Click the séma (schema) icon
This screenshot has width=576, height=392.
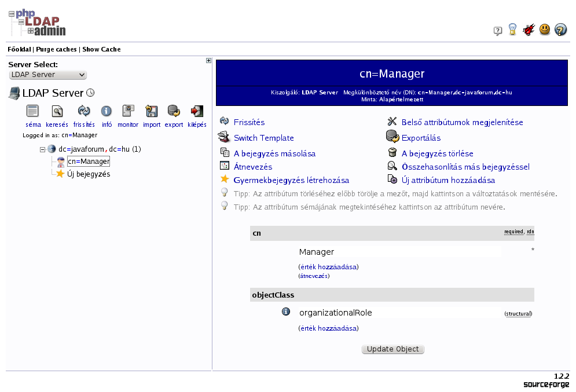[33, 111]
